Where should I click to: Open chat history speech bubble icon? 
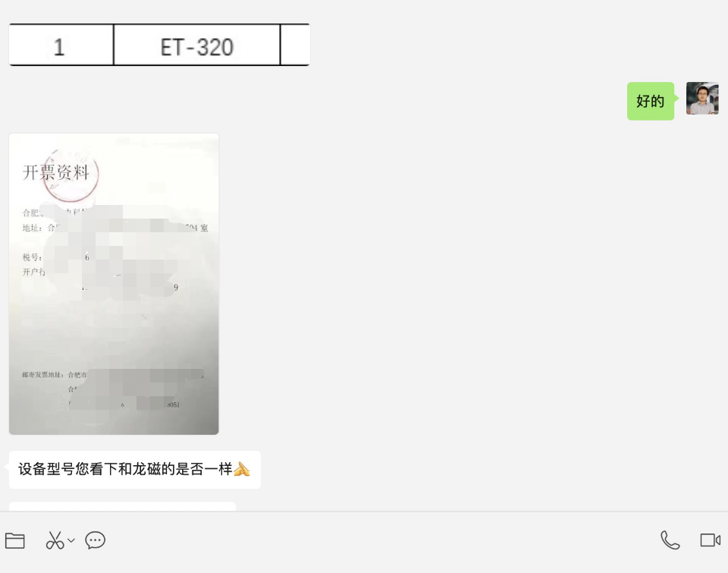[x=96, y=540]
